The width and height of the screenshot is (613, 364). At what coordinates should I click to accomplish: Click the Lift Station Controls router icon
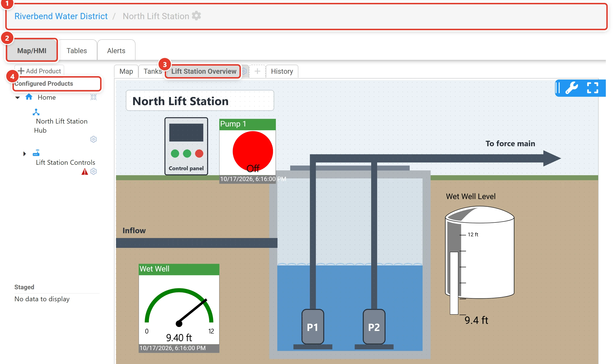tap(36, 153)
